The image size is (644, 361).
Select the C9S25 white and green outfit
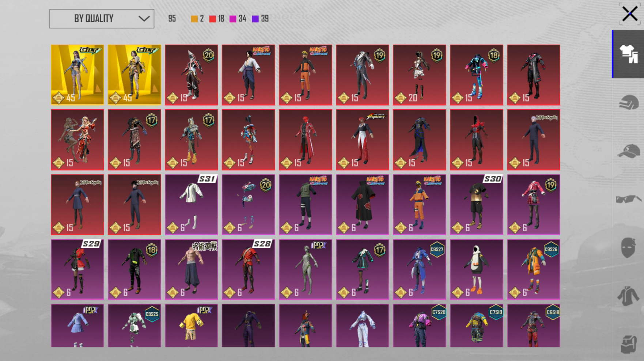click(x=135, y=326)
